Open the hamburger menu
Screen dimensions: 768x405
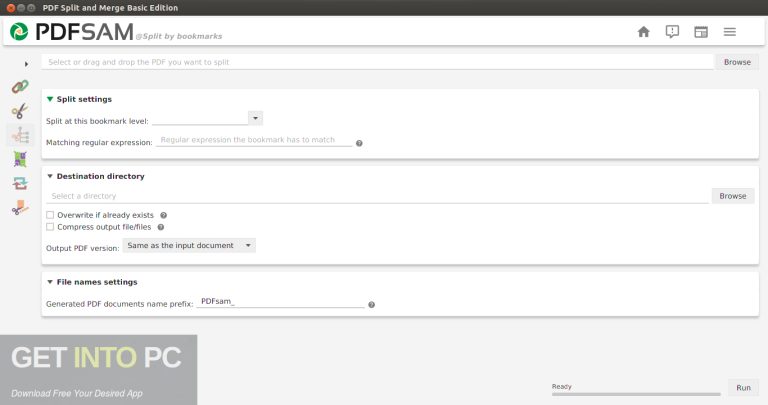pos(730,32)
